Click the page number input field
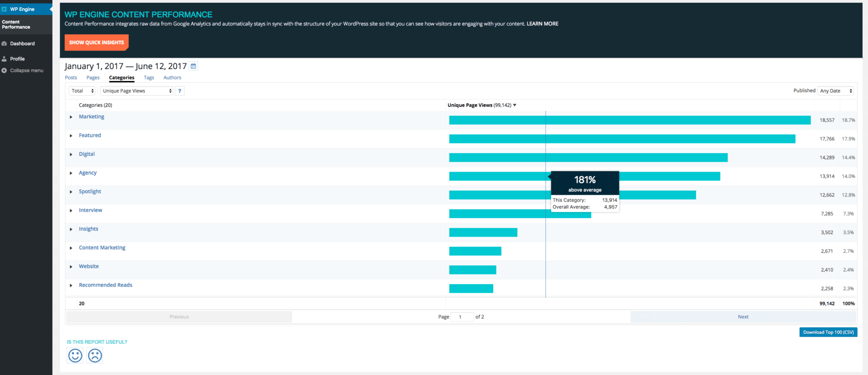The image size is (868, 375). tap(462, 317)
